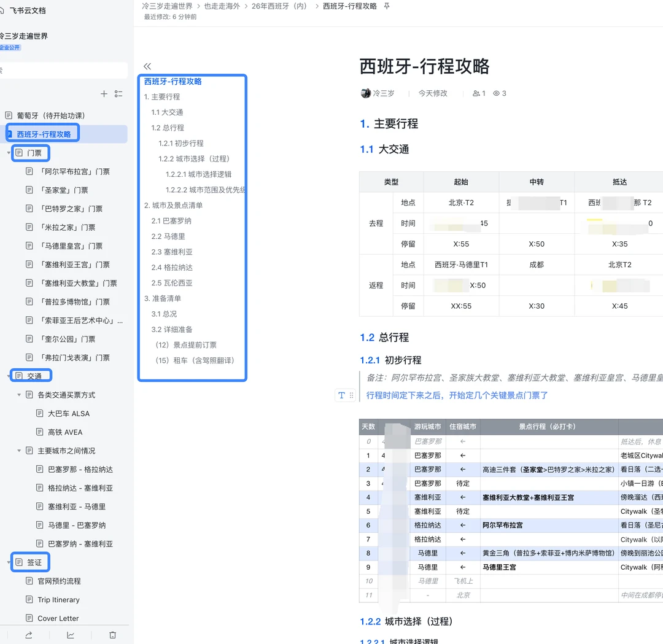Image resolution: width=663 pixels, height=644 pixels.
Task: View document statistics via line chart icon
Action: tap(70, 637)
